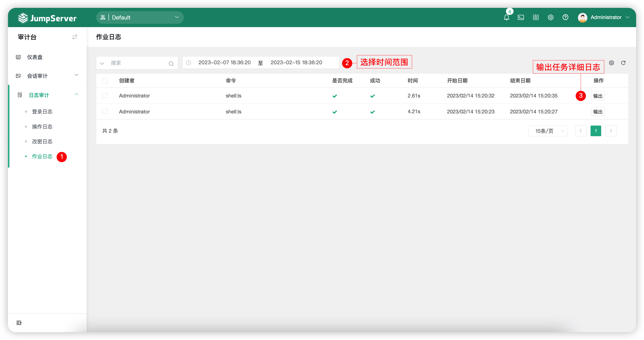Open the web terminal icon
Image resolution: width=644 pixels, height=340 pixels.
pos(521,17)
